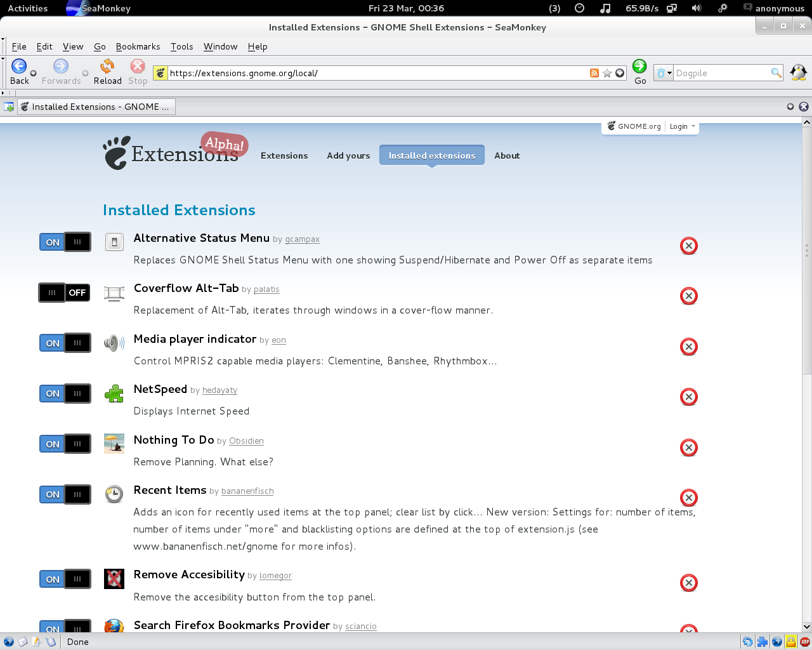The width and height of the screenshot is (812, 650).
Task: Click the green Go button
Action: pyautogui.click(x=639, y=72)
